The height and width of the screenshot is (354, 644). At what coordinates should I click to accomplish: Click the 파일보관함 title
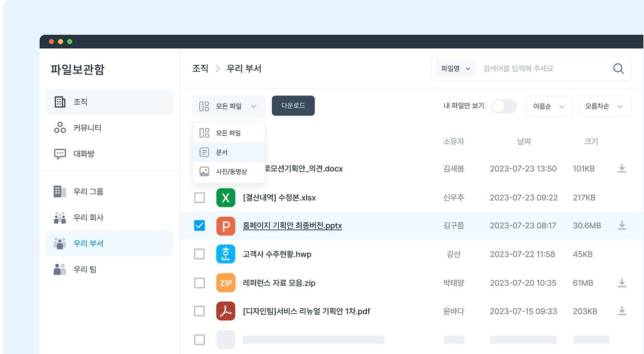tap(77, 69)
